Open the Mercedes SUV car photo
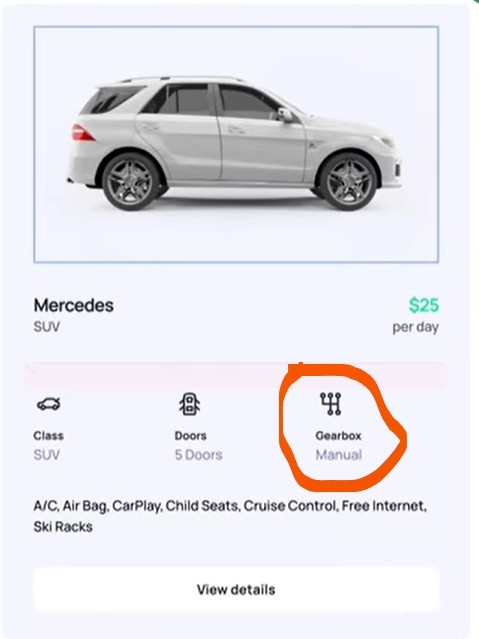479x639 pixels. click(236, 144)
